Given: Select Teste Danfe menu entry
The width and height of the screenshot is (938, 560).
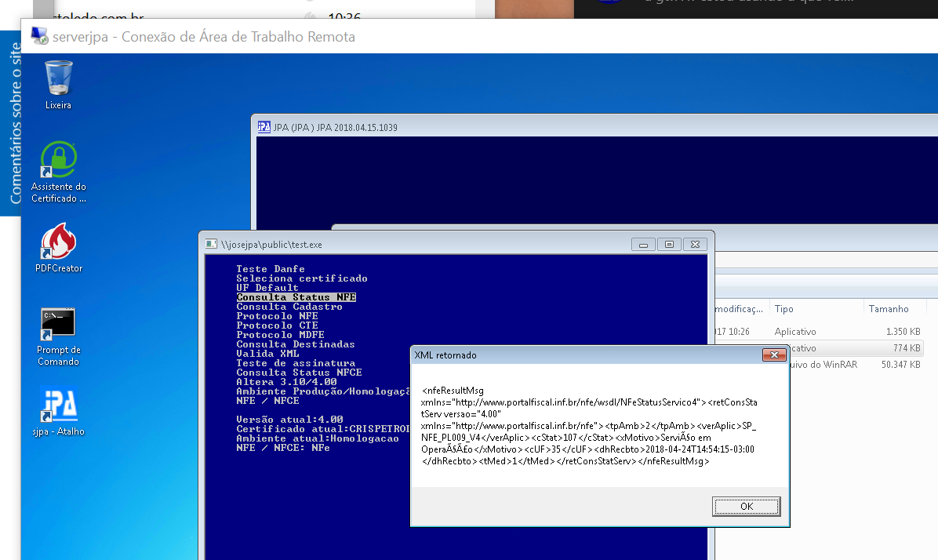Looking at the screenshot, I should tap(271, 269).
